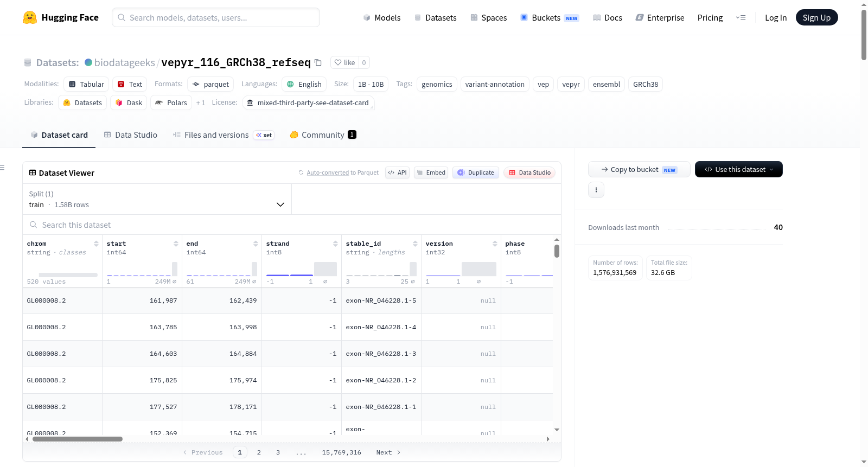Switch to the Data Studio tab

point(131,135)
